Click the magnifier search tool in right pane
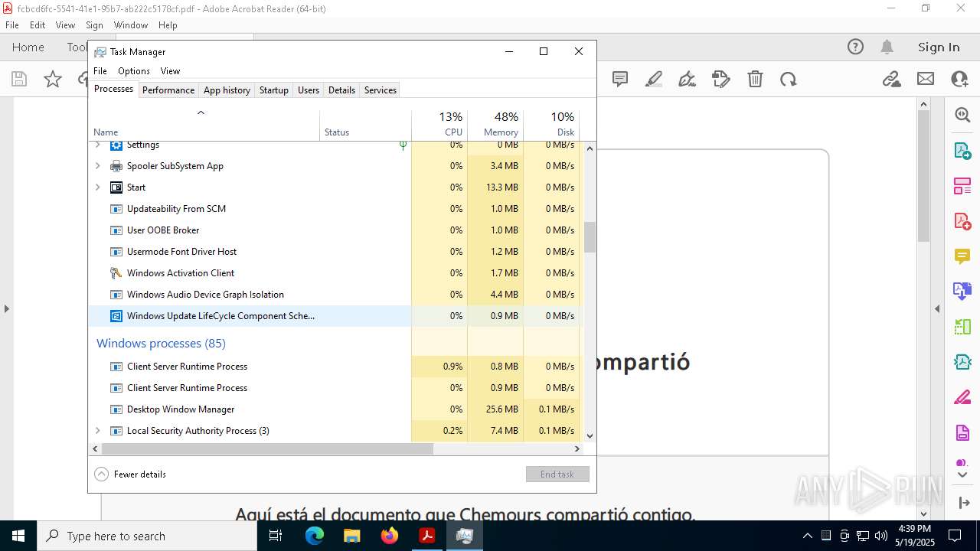The height and width of the screenshot is (551, 980). (x=962, y=115)
